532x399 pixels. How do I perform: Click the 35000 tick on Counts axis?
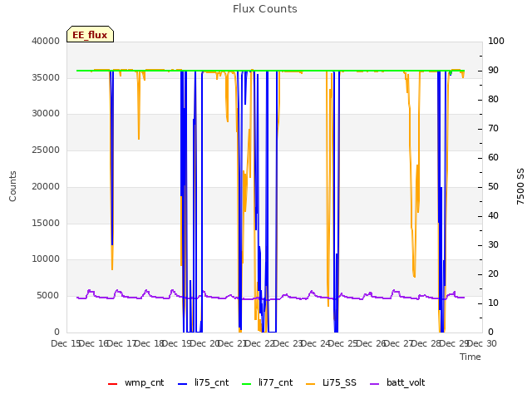click(46, 77)
